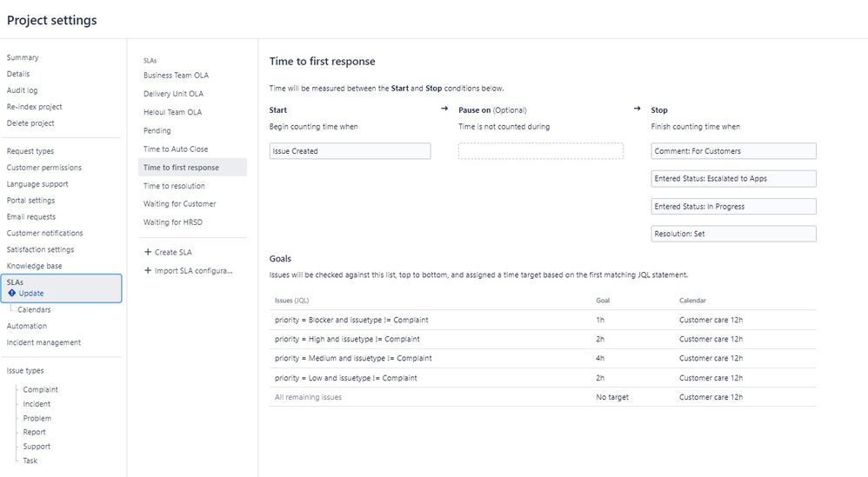Image resolution: width=868 pixels, height=477 pixels.
Task: Open Delivery Unit OLA
Action: tap(173, 94)
